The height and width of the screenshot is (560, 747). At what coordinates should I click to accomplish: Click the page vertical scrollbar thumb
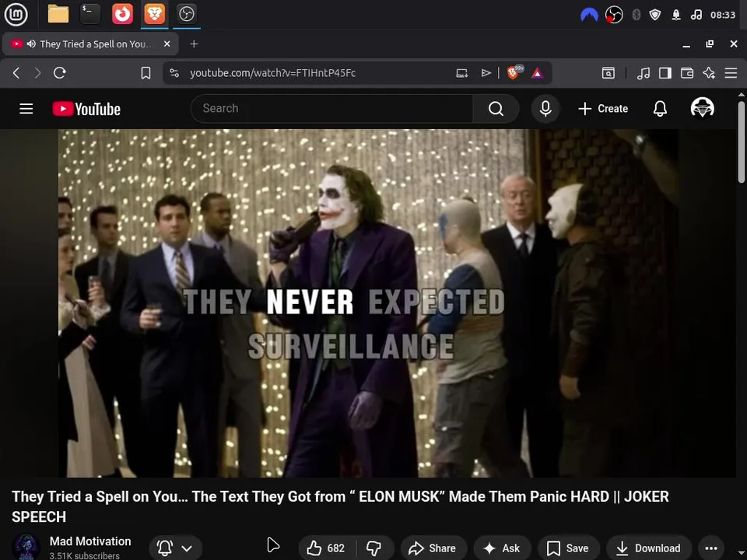click(742, 141)
